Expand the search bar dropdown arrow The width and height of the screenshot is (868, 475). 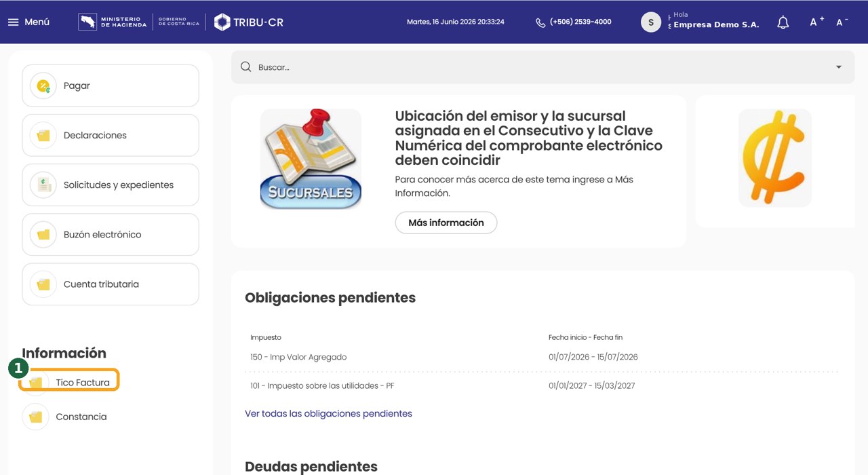point(839,67)
